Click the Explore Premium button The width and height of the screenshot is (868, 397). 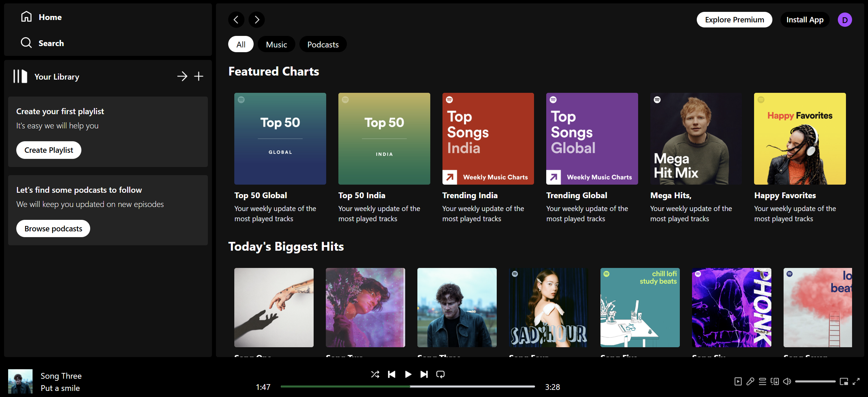tap(734, 20)
